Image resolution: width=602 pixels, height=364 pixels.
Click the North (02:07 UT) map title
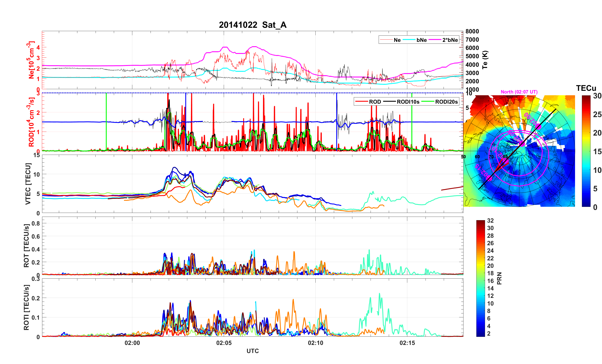click(519, 92)
